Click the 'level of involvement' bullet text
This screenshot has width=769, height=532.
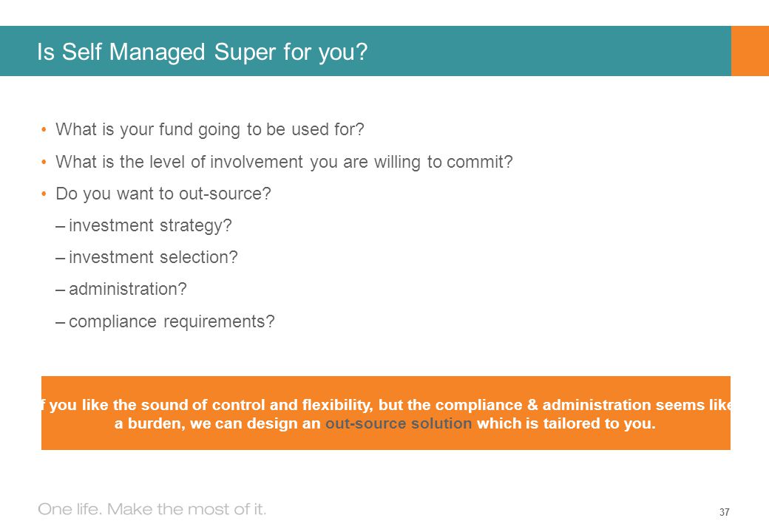pos(284,162)
